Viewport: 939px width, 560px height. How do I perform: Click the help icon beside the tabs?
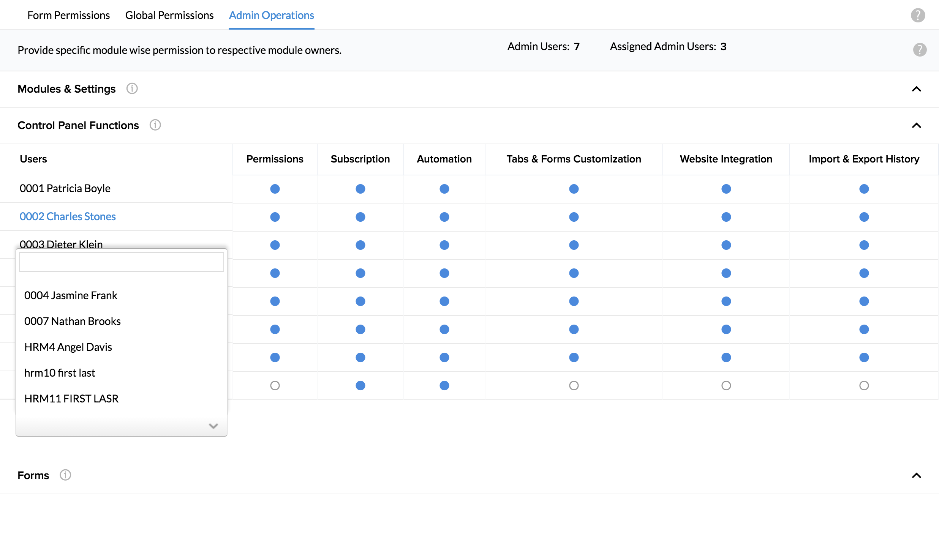(x=918, y=15)
